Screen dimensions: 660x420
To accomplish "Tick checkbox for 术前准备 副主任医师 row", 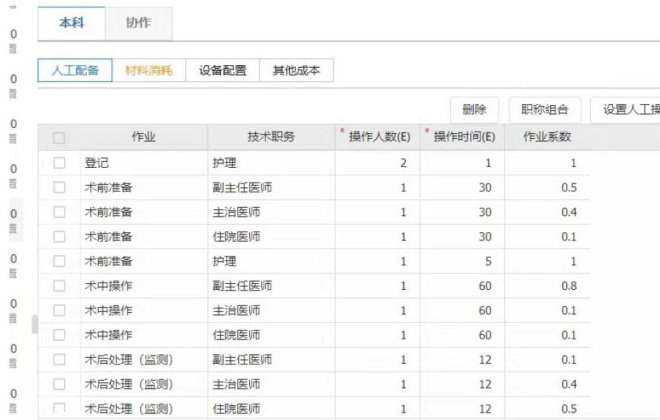I will 59,187.
